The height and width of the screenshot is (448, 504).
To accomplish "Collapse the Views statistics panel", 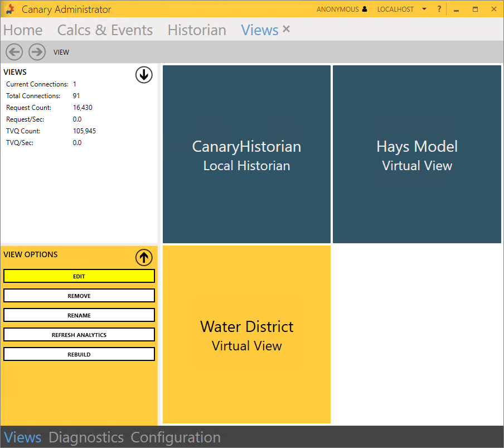I will coord(144,75).
